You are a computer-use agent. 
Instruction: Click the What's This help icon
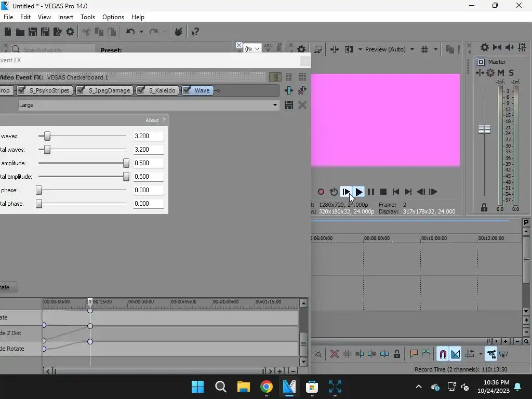click(x=195, y=32)
